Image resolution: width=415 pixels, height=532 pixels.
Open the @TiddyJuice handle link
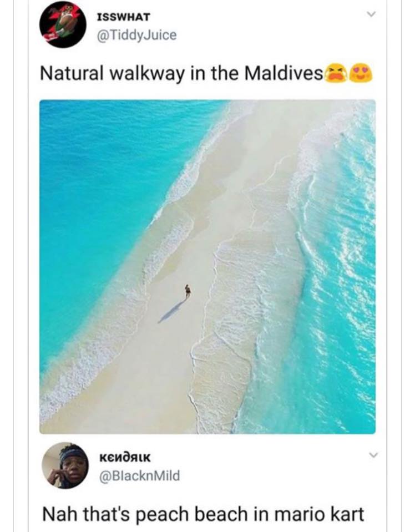point(136,35)
